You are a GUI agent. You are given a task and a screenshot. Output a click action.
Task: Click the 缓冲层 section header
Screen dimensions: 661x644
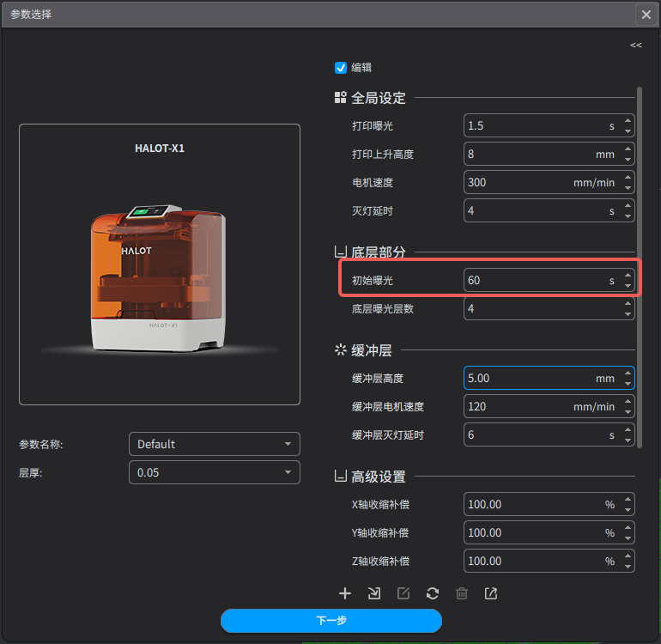pos(372,350)
